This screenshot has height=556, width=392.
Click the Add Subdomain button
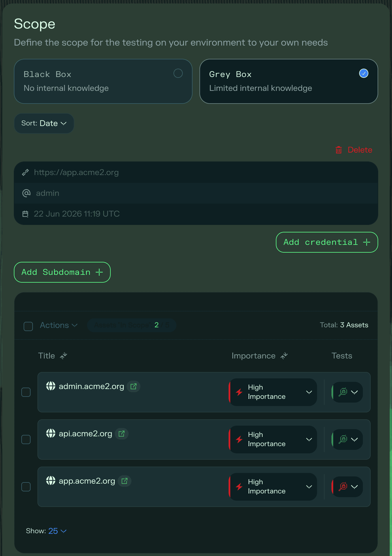click(62, 272)
